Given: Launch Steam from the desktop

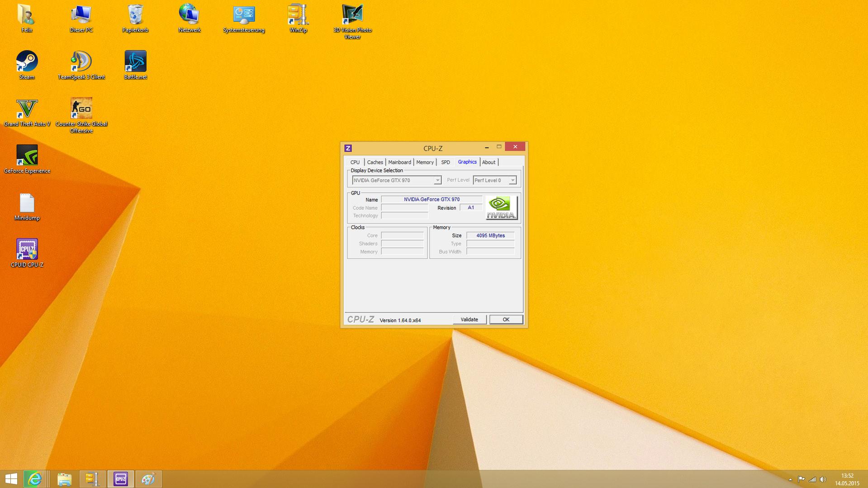Looking at the screenshot, I should [x=27, y=66].
